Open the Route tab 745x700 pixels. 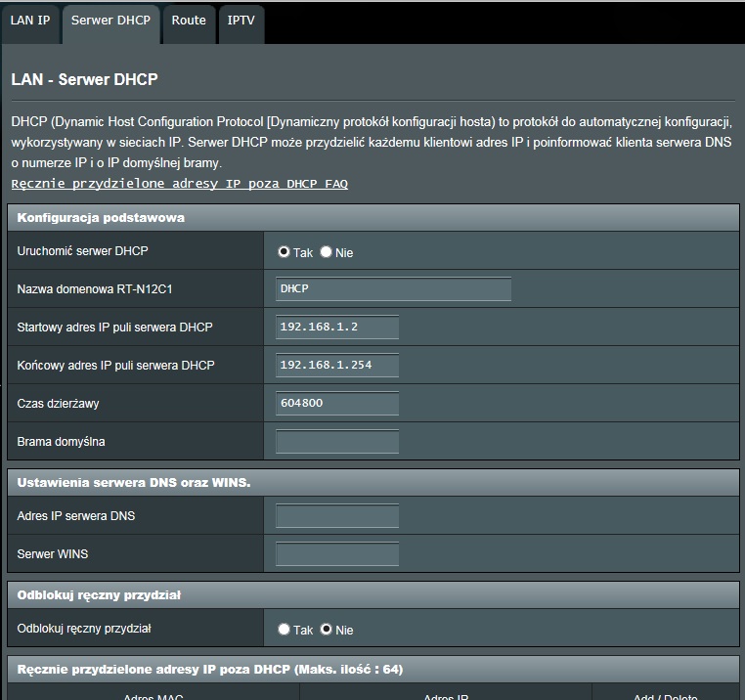click(x=189, y=23)
